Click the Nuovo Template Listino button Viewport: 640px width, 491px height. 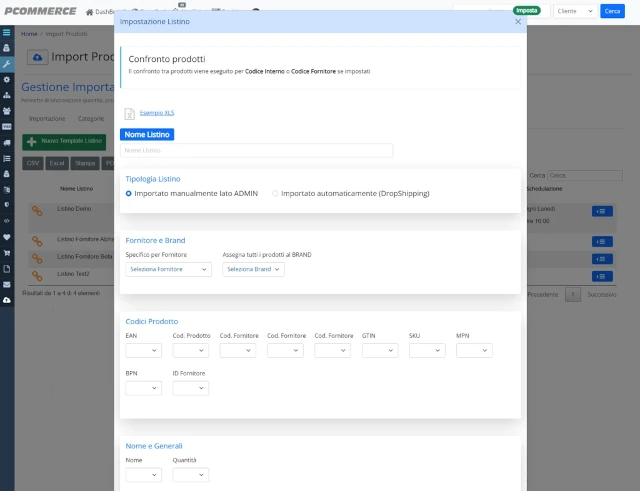tap(64, 142)
